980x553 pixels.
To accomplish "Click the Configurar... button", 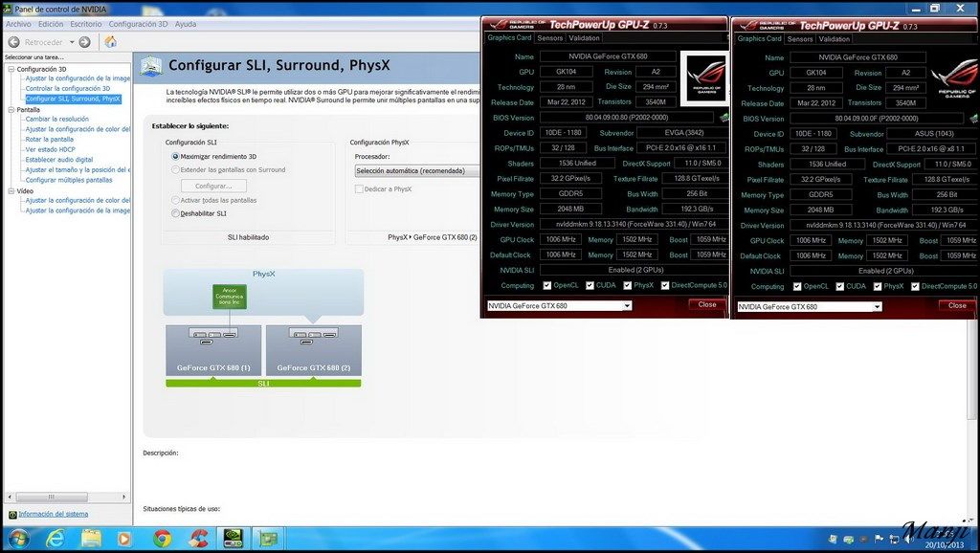I will pyautogui.click(x=213, y=187).
